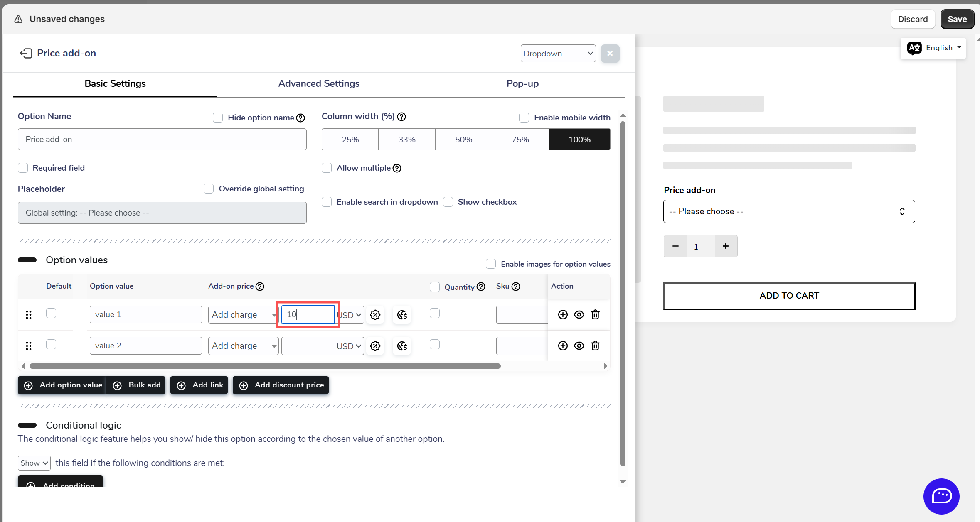Viewport: 980px width, 522px height.
Task: Click the drag handle of value 1 row
Action: 29,315
